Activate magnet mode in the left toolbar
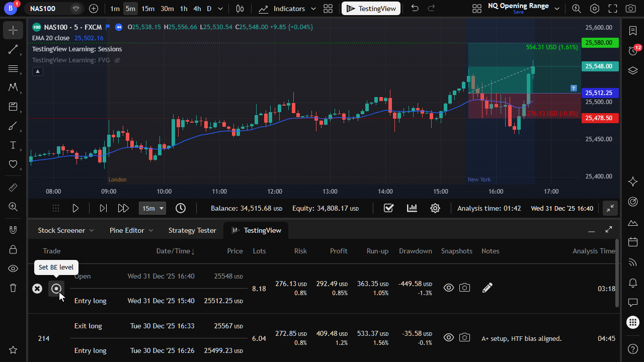Screen dimensions: 644x362 coord(13,230)
